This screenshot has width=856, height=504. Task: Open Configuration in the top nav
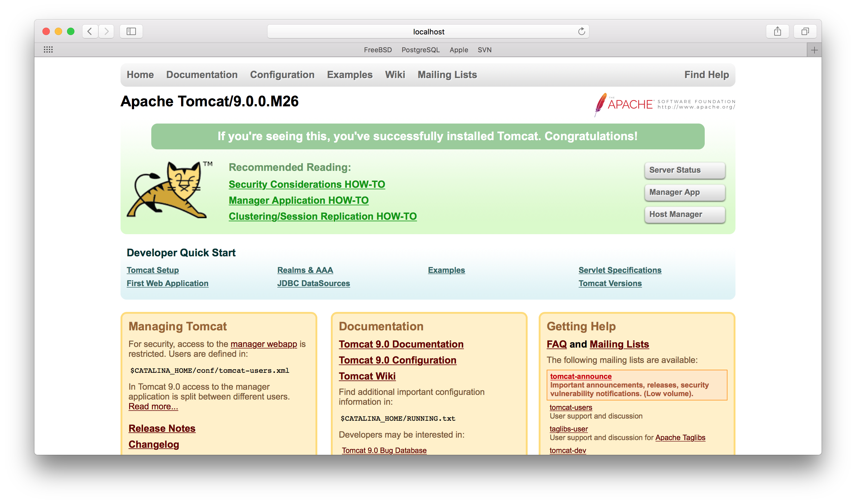tap(282, 75)
